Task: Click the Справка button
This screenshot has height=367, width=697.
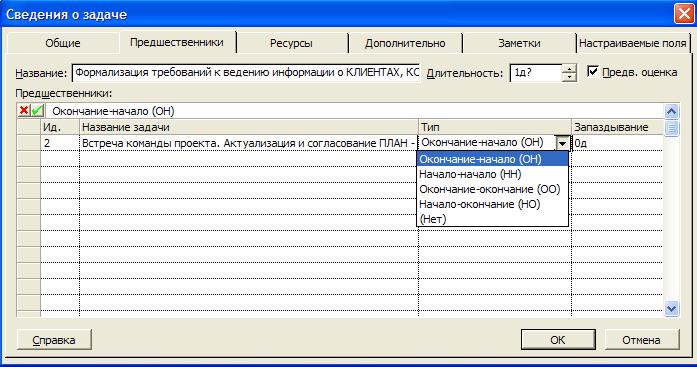Action: tap(54, 340)
